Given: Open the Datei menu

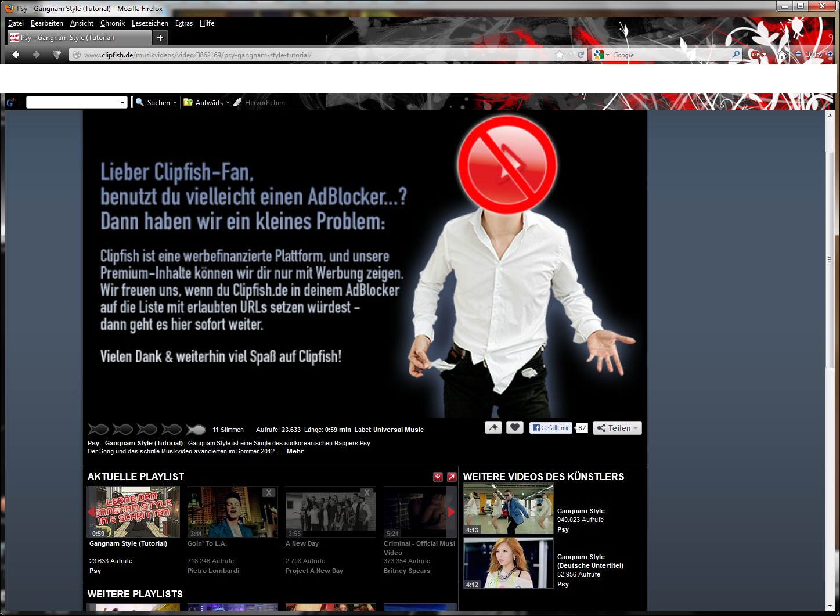Looking at the screenshot, I should click(x=16, y=23).
